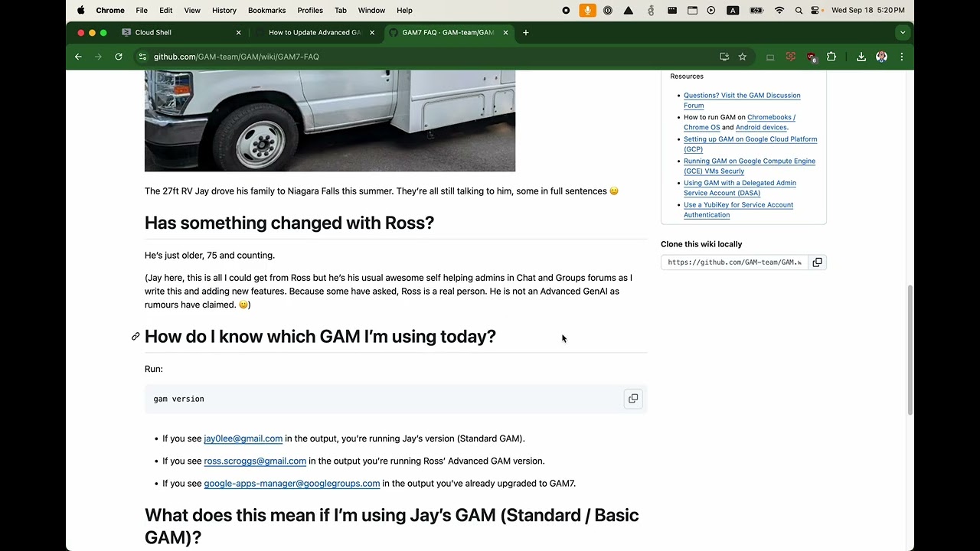Open Spotlight search
Screen dimensions: 980x551
[799, 10]
